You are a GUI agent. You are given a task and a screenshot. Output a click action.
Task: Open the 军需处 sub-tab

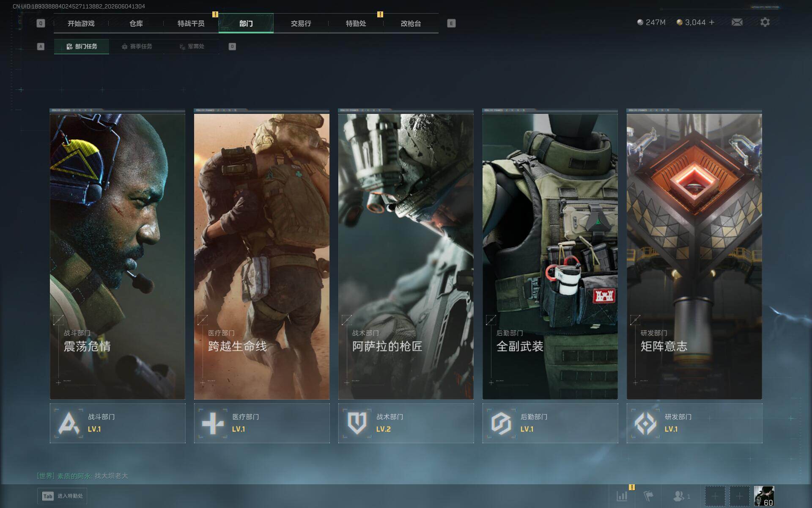[192, 47]
